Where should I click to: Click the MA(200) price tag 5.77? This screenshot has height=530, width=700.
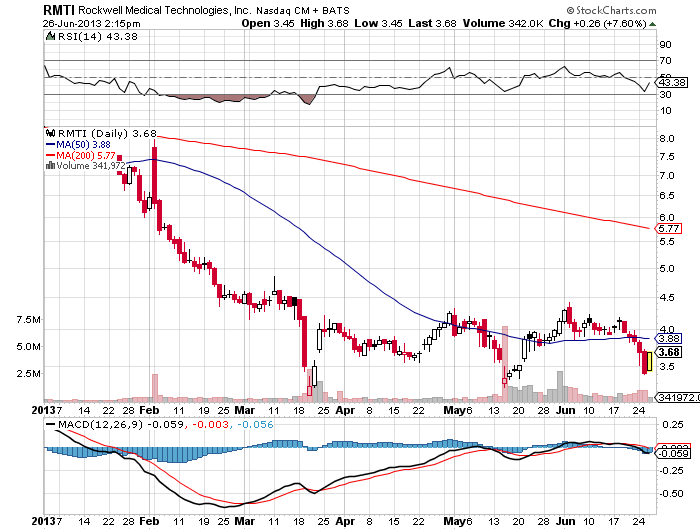669,229
